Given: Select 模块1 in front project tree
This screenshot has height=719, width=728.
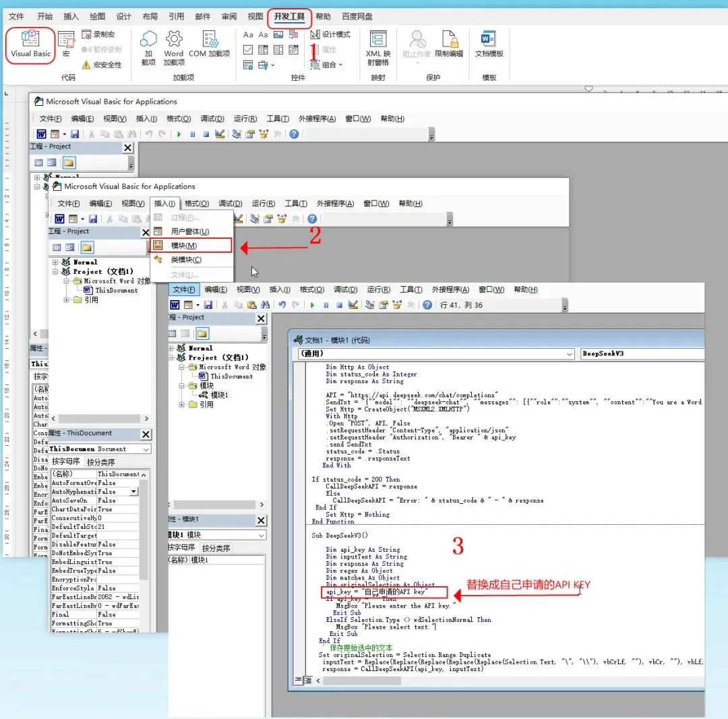Looking at the screenshot, I should [x=214, y=395].
